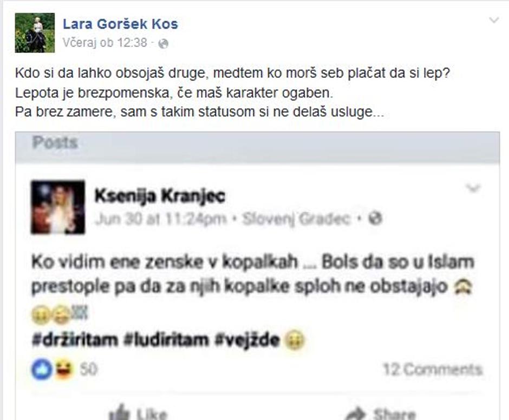Click the globe privacy icon after Slovenj Gradec

(x=375, y=219)
